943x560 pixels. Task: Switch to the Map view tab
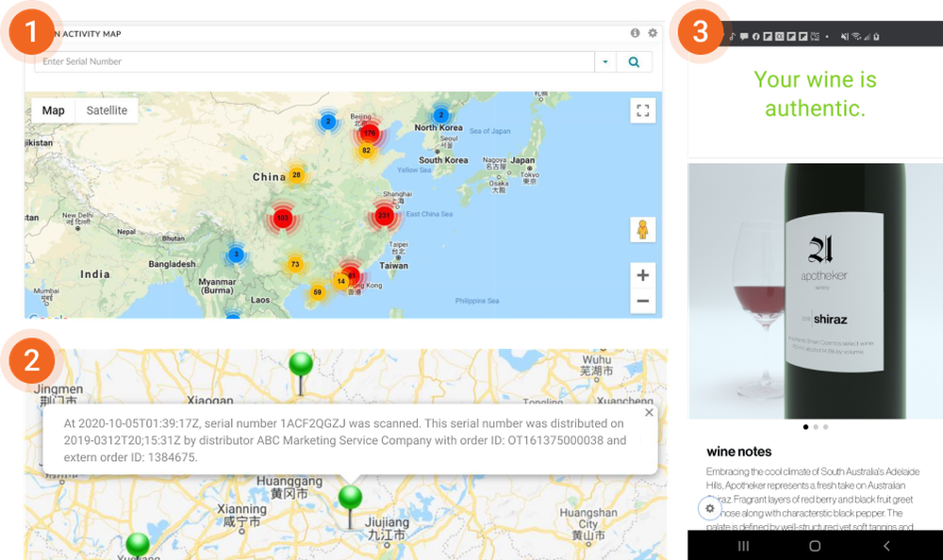click(x=54, y=110)
